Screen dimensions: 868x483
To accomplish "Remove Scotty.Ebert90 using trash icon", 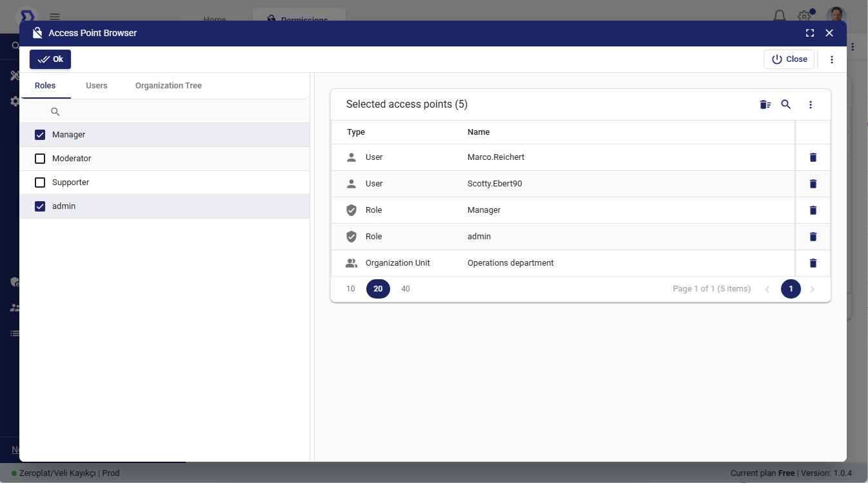I will pyautogui.click(x=813, y=184).
